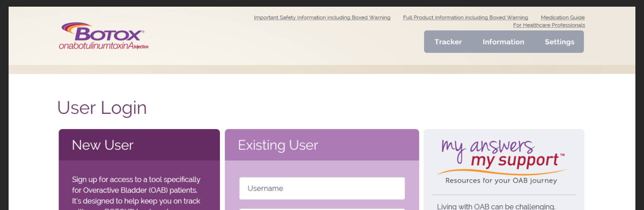644x210 pixels.
Task: Click the tan divider band below header
Action: [x=322, y=70]
